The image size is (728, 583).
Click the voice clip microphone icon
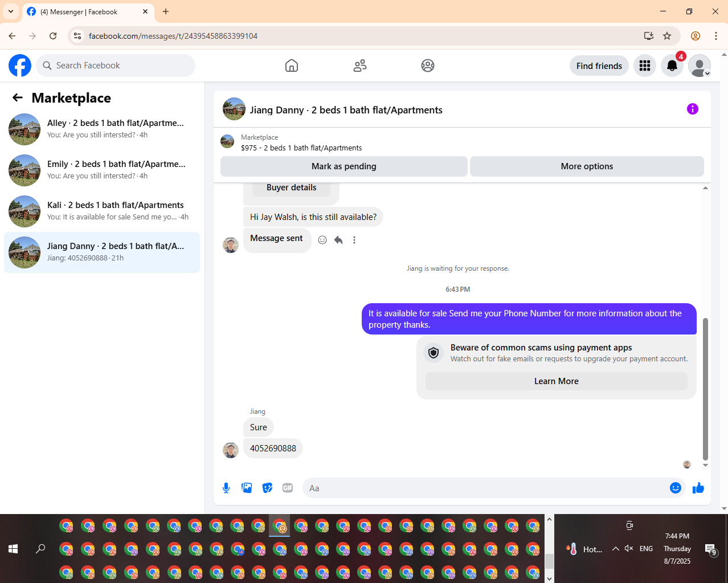pos(226,488)
